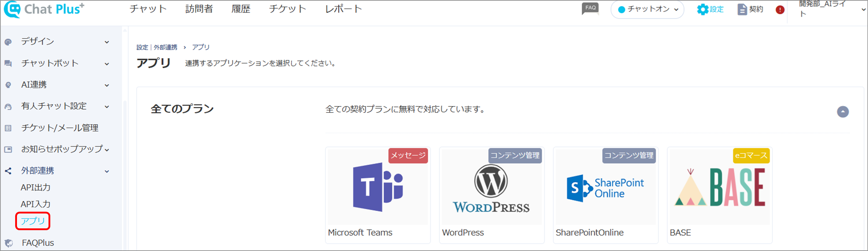Click the 全てのプラン section heading
This screenshot has height=251, width=868.
click(182, 109)
